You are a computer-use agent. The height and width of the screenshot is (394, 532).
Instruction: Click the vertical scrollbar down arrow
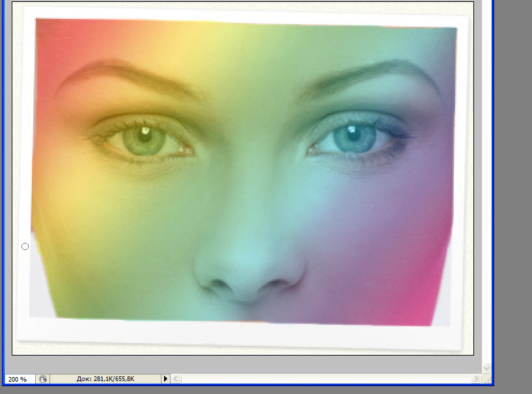(x=486, y=368)
